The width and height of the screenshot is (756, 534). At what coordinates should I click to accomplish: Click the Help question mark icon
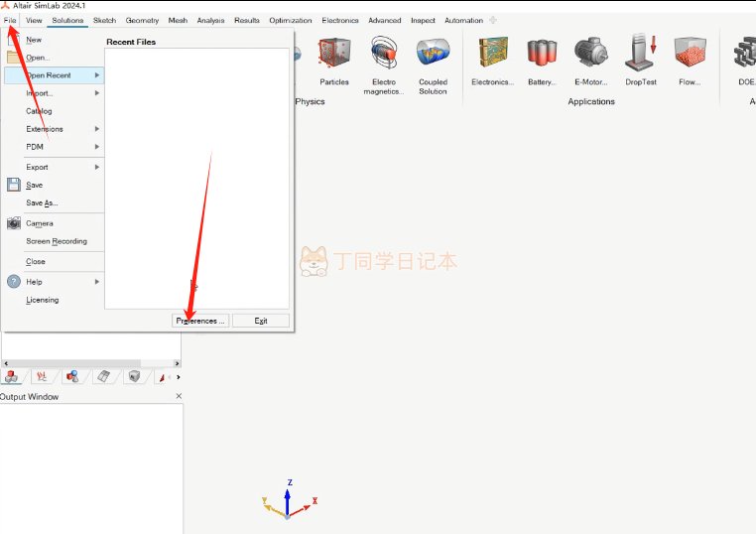point(14,281)
